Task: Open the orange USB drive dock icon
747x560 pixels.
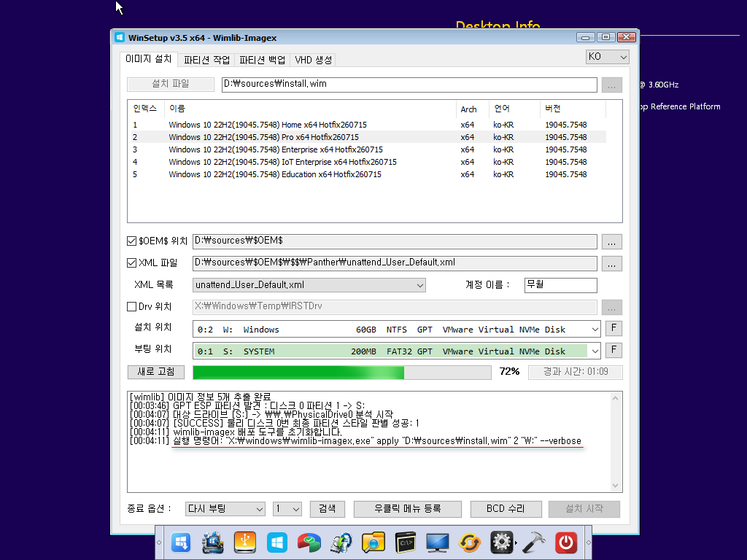Action: tap(245, 542)
